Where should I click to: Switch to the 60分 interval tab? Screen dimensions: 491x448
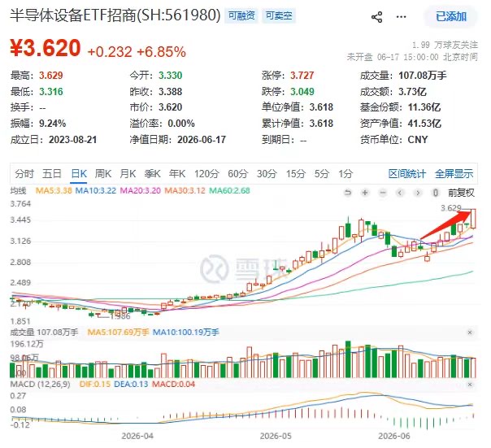coord(238,173)
